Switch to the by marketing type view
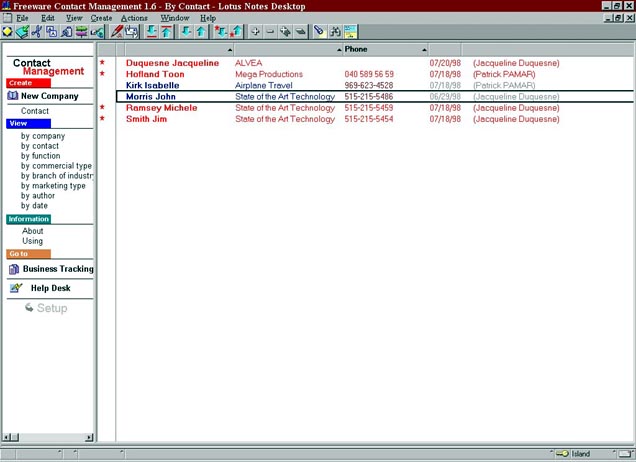Viewport: 636px width, 462px height. (x=53, y=186)
